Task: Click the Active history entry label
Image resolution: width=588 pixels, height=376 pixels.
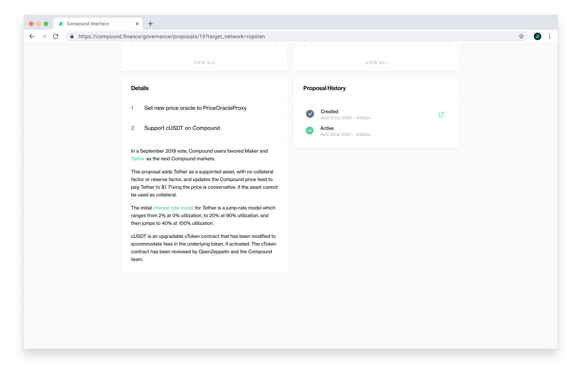Action: point(327,128)
